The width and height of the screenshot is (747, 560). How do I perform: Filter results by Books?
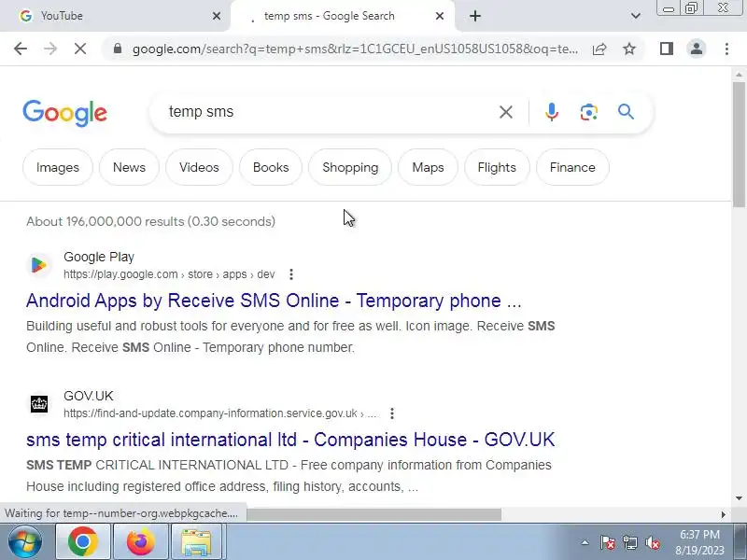pyautogui.click(x=271, y=167)
